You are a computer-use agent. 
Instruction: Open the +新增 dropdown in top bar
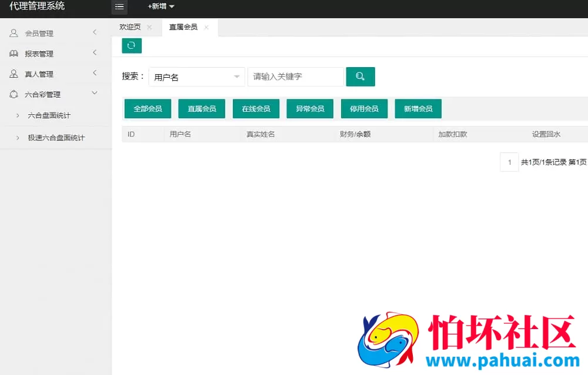[x=159, y=6]
